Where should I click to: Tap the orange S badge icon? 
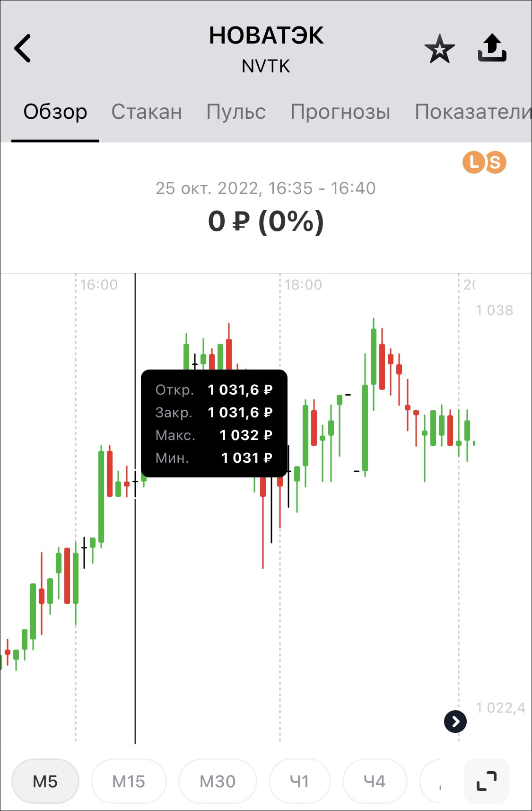coord(496,163)
